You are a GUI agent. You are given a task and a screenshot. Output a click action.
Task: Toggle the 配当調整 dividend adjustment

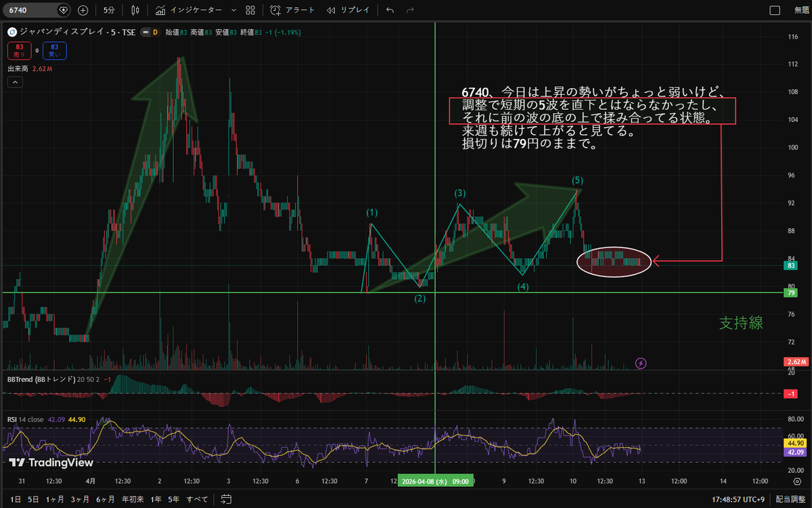tap(790, 499)
